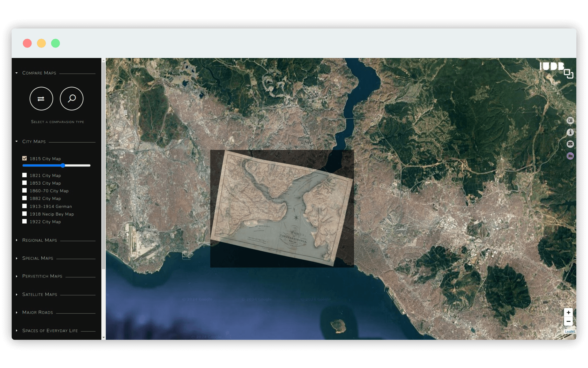Click the IUDB logo
Screen dimensions: 588x368
click(556, 70)
